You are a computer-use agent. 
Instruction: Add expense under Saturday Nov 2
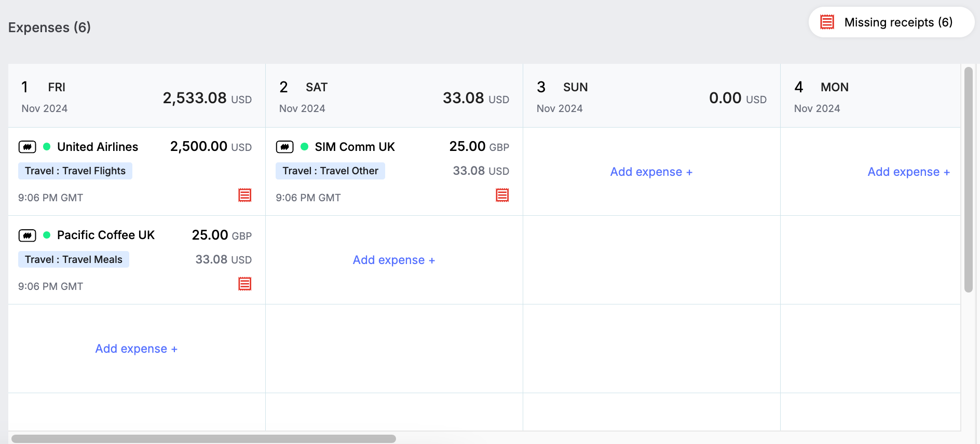coord(394,260)
